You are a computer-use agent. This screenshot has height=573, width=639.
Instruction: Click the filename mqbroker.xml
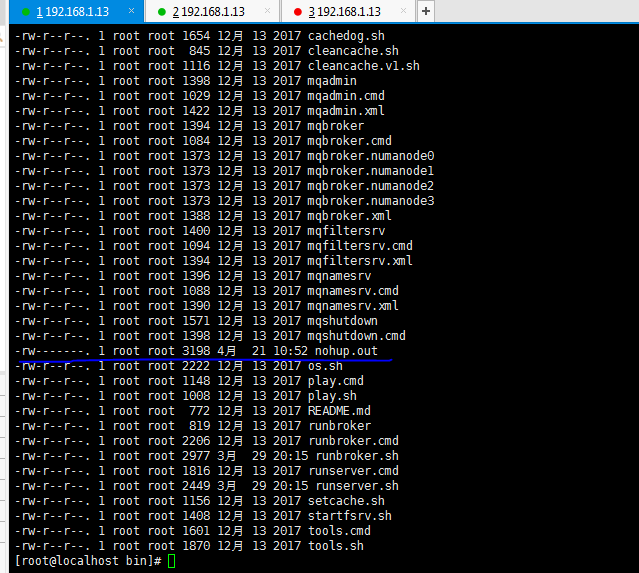(349, 216)
